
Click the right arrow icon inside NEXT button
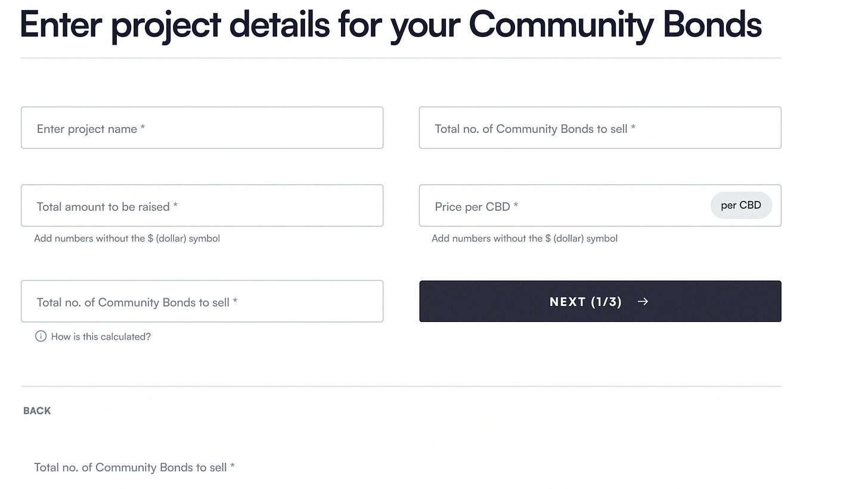pyautogui.click(x=643, y=302)
